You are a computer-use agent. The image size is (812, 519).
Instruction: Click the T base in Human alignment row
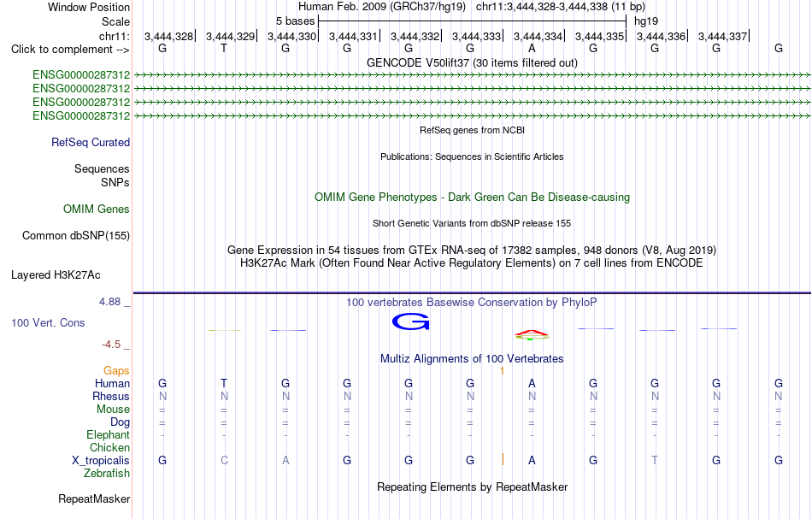pos(224,383)
